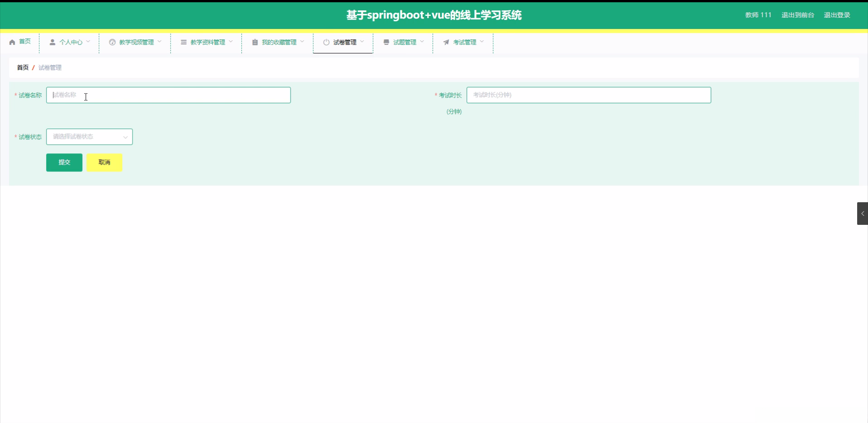Click 教师 111 user label

[758, 15]
